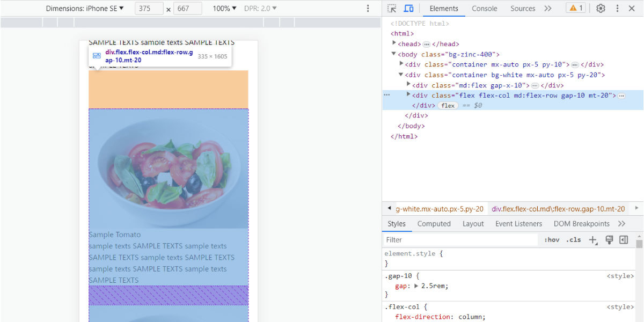Click the warning issues counter badge

(576, 8)
